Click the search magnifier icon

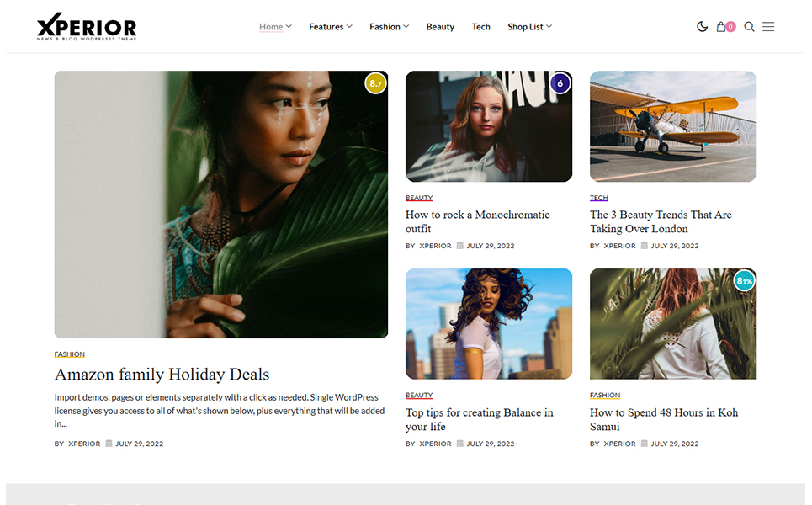coord(749,27)
